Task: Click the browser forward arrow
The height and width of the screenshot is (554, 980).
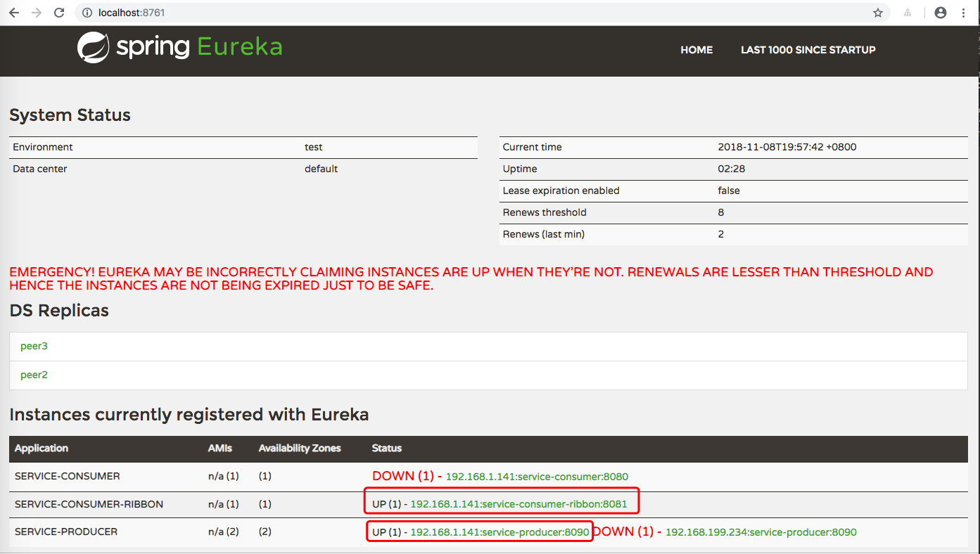Action: coord(37,13)
